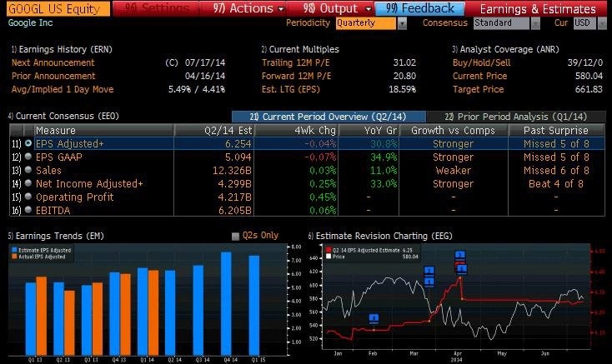Viewport: 612px width, 364px height.
Task: Select the Sales row radio button
Action: click(x=28, y=170)
